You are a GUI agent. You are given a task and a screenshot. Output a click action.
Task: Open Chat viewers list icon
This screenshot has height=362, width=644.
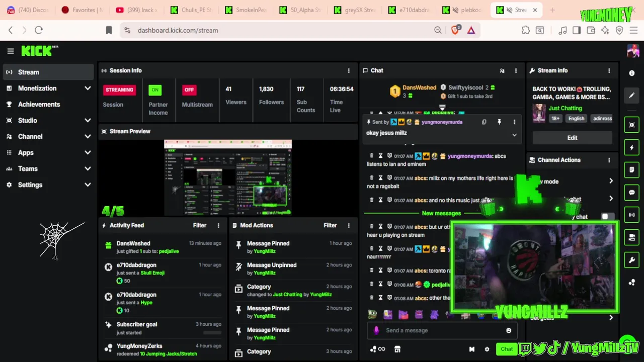pos(502,71)
